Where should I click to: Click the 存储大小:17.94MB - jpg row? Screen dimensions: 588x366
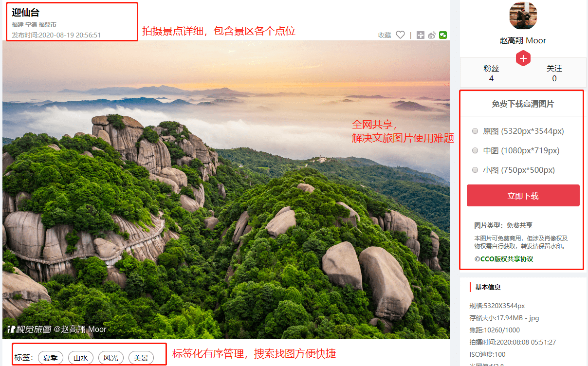coord(504,318)
